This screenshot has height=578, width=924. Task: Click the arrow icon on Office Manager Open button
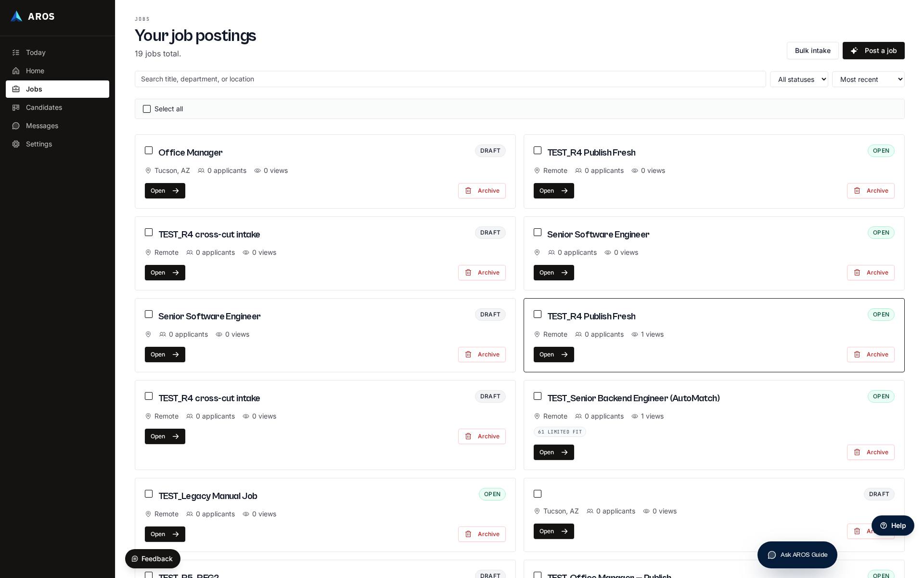(x=176, y=191)
